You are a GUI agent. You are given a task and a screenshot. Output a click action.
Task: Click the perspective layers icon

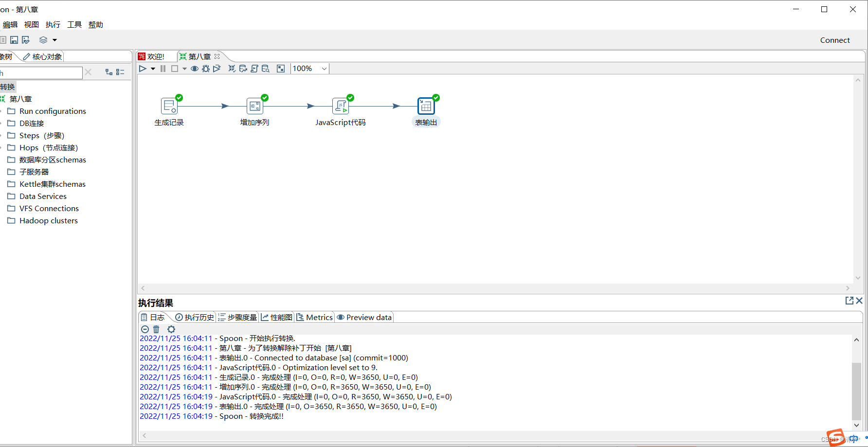click(x=43, y=40)
